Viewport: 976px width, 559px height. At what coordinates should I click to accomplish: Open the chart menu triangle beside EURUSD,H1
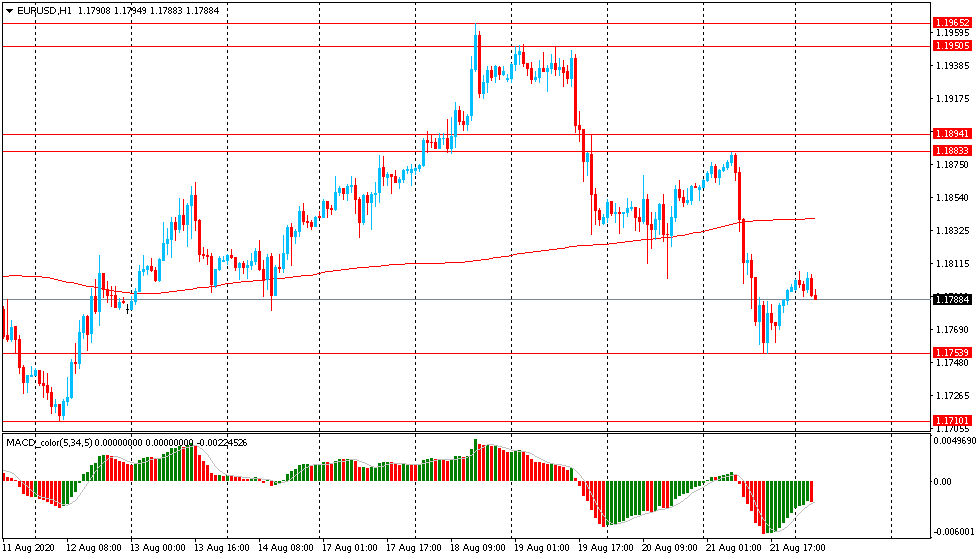point(9,11)
